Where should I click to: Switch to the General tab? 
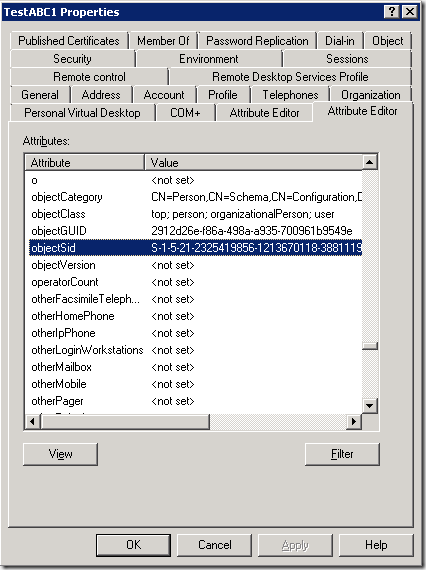pyautogui.click(x=40, y=95)
